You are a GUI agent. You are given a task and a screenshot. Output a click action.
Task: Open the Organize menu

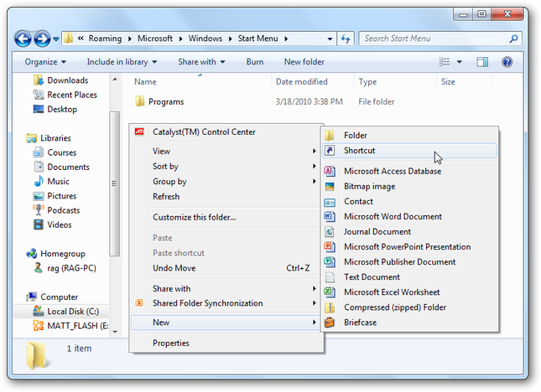tap(45, 62)
